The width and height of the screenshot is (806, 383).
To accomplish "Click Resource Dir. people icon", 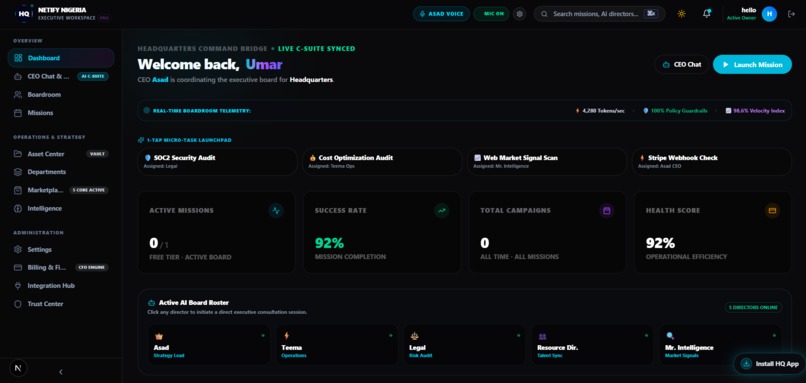I will 542,337.
